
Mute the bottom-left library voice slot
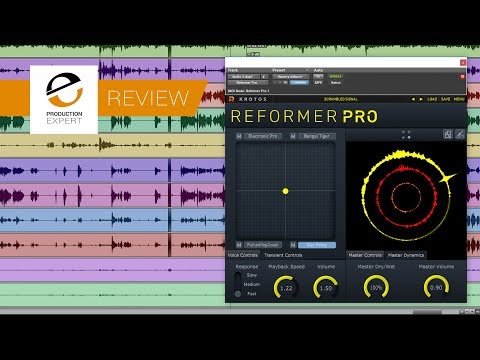coord(239,245)
